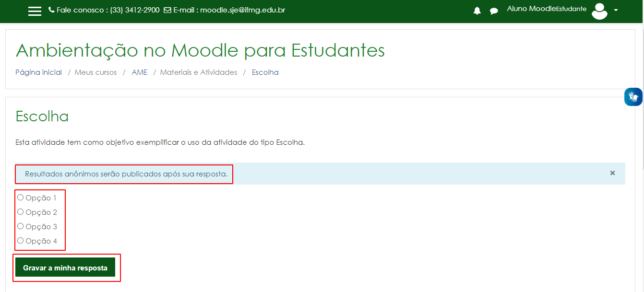Viewport: 644px width, 292px height.
Task: Click the user avatar profile icon
Action: (599, 11)
